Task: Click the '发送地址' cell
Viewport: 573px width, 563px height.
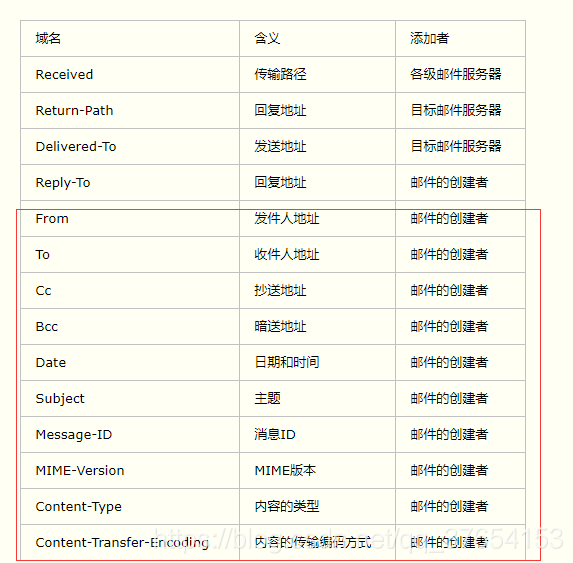Action: pyautogui.click(x=317, y=147)
